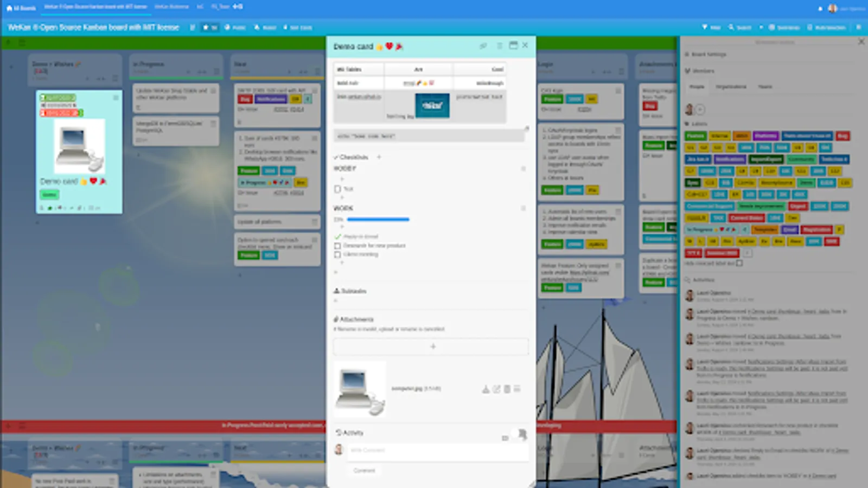Click the add subtask plus below Subtasks
Screen dimensions: 868x488
pyautogui.click(x=336, y=300)
